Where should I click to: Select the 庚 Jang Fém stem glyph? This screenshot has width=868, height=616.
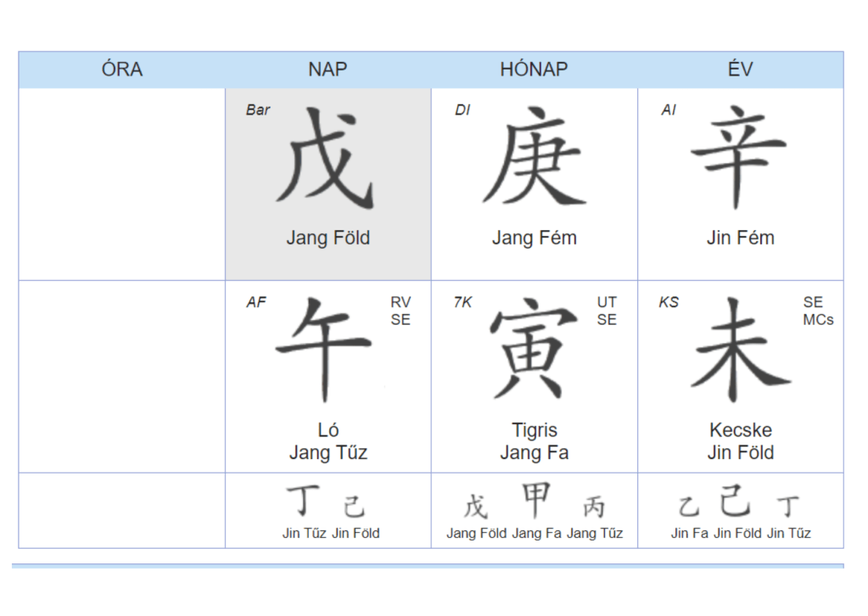coord(534,160)
